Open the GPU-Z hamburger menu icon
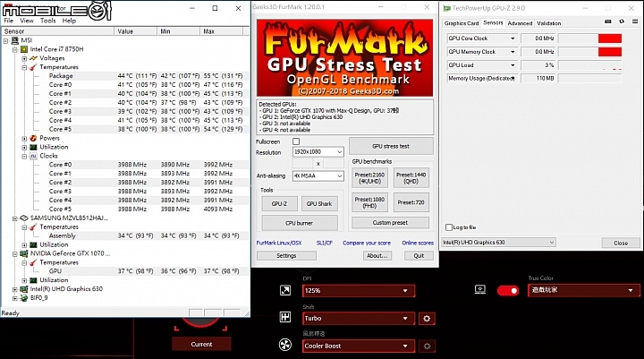Screen dimensions: 644x359 (635, 21)
